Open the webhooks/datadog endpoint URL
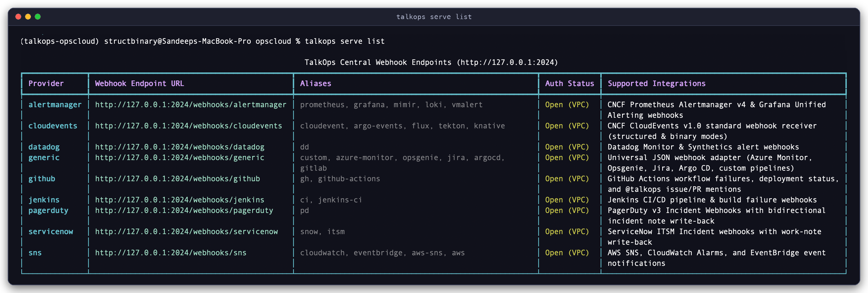 pos(180,147)
